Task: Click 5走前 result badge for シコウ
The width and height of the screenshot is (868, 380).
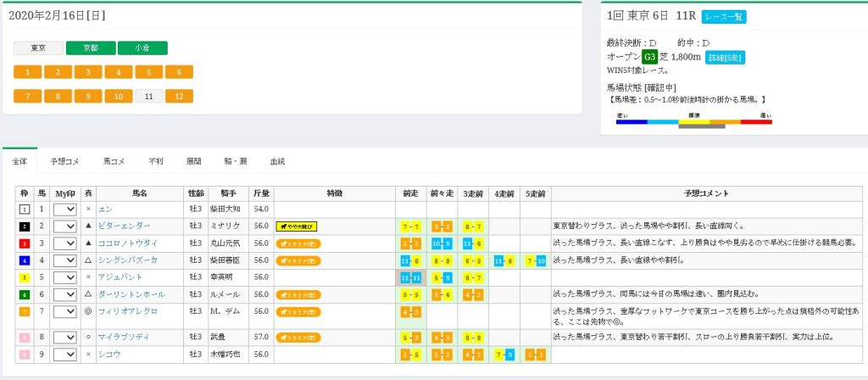Action: coord(534,354)
